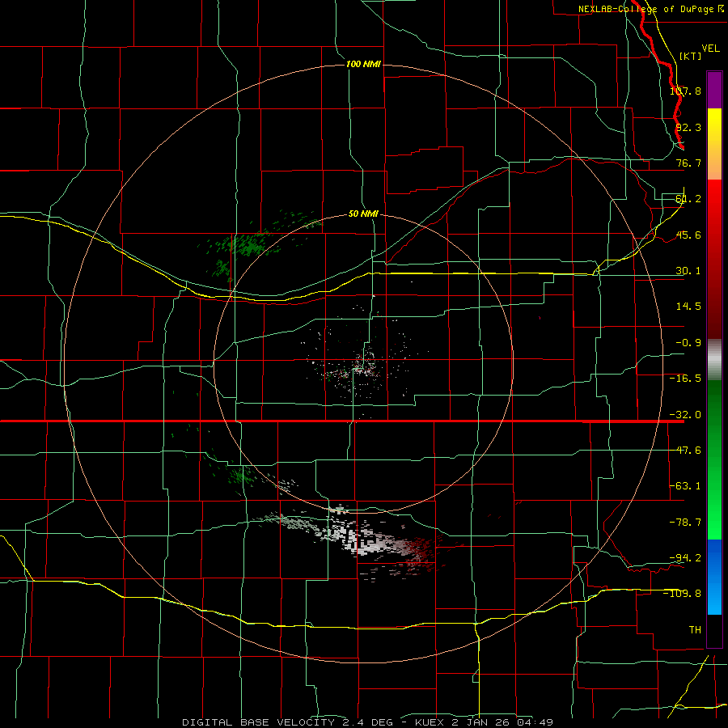Click the 14.5 velocity scale value
Viewport: 728px width, 728px height.
tap(688, 307)
